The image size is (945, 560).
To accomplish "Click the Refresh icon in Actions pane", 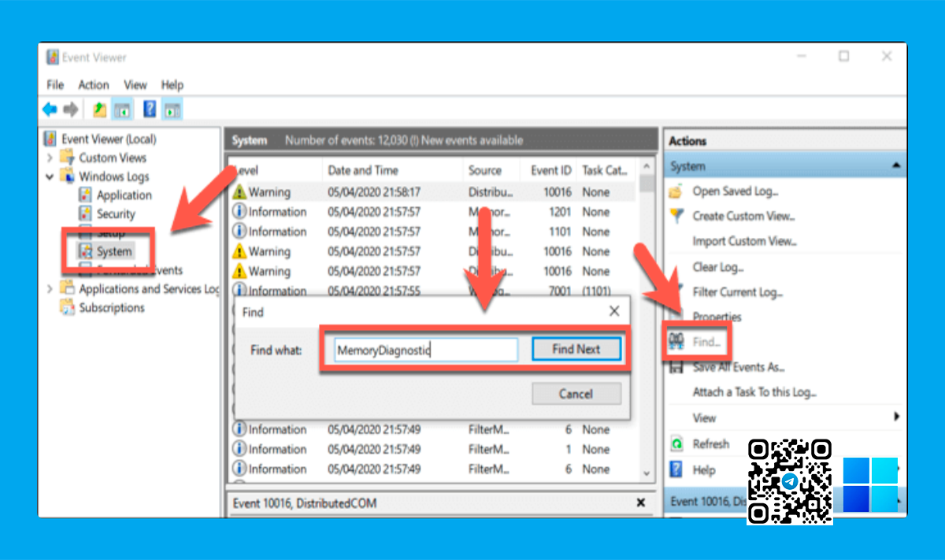I will [676, 444].
